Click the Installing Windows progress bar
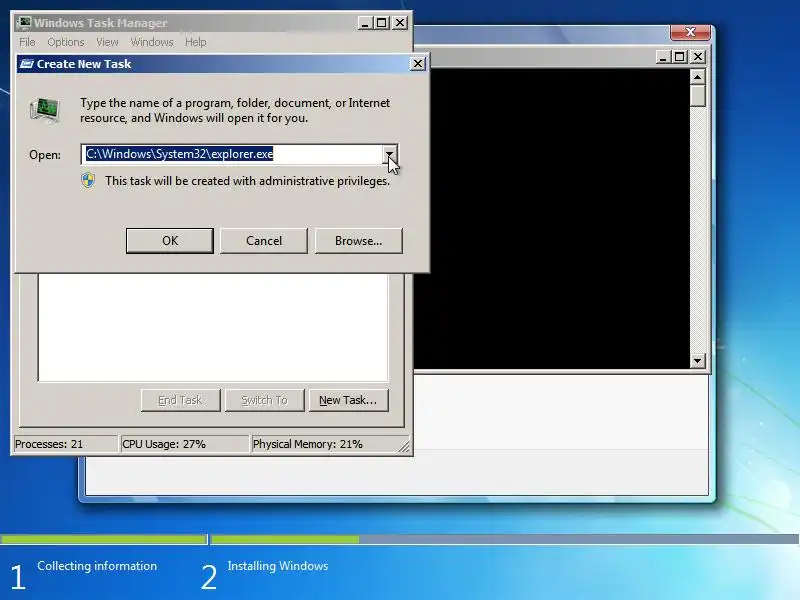This screenshot has height=600, width=800. pos(504,539)
